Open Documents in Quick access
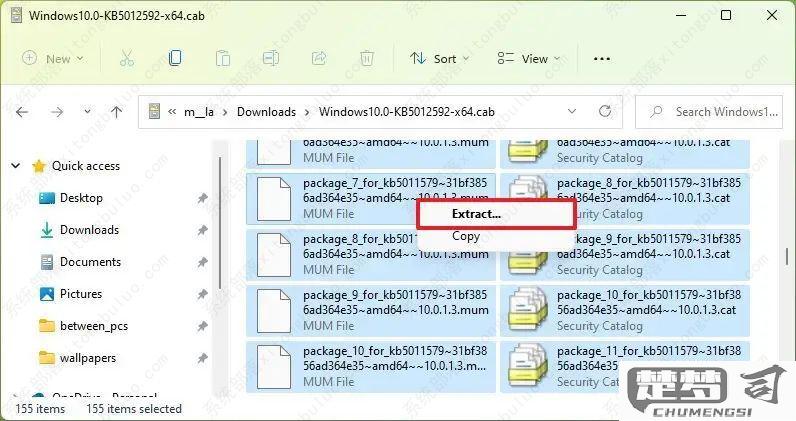This screenshot has width=796, height=421. coord(90,262)
